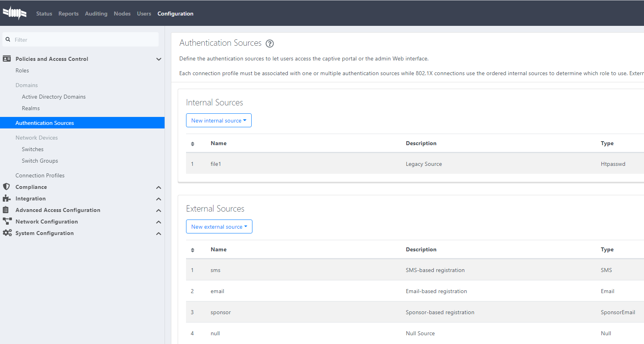Open the New external source dropdown
Screen dimensions: 644x344
click(219, 227)
